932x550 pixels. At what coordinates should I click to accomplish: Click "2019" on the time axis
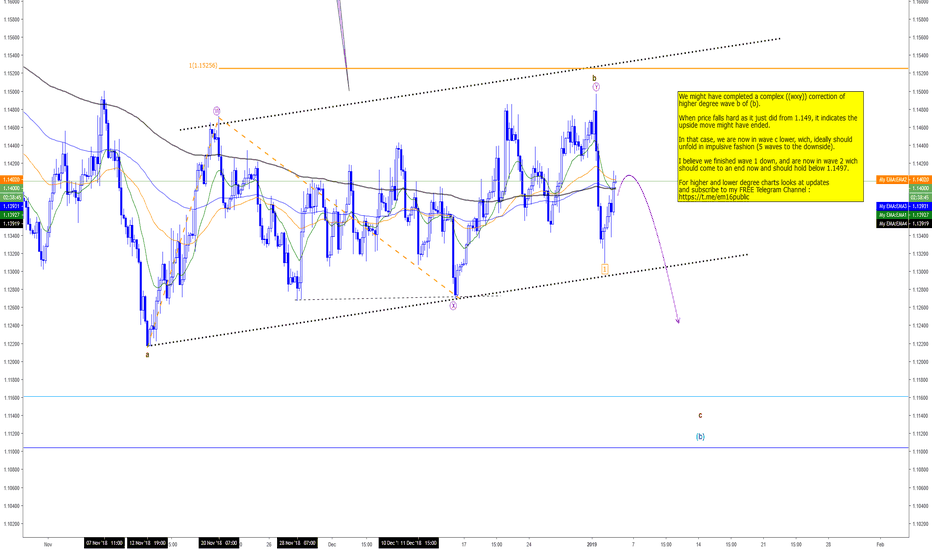coord(591,544)
